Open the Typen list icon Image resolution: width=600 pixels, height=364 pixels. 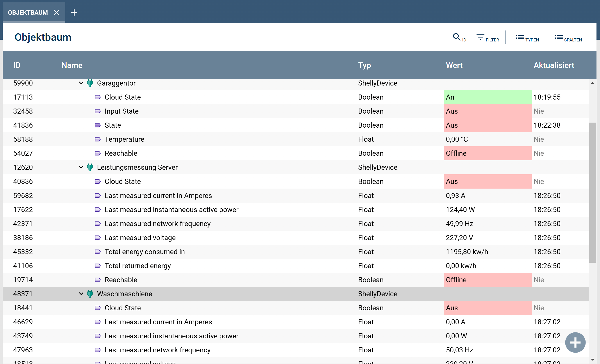520,37
